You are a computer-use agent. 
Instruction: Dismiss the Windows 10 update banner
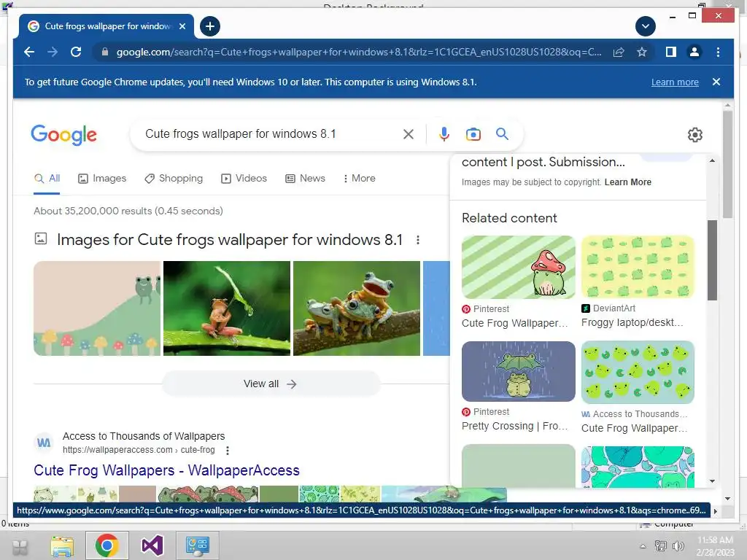click(x=716, y=82)
